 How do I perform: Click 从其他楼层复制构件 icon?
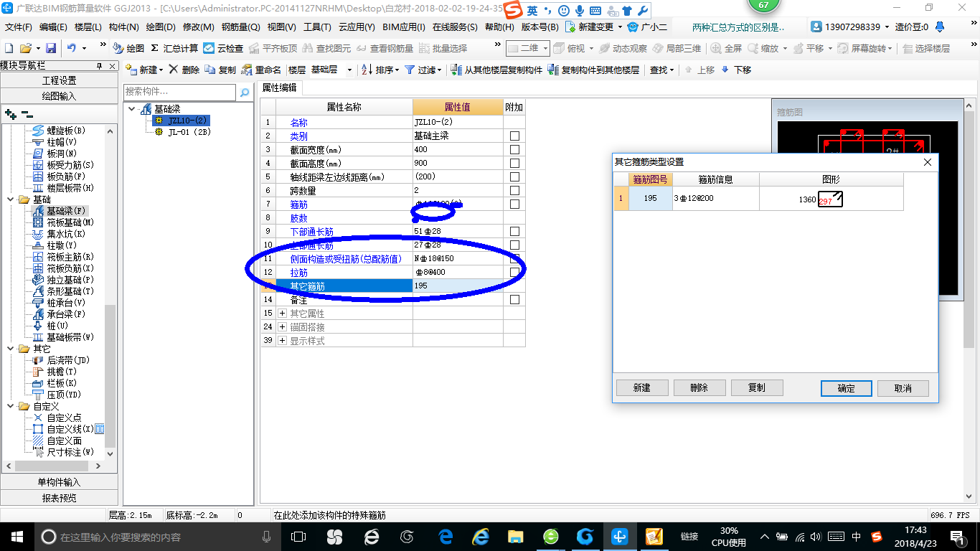click(457, 70)
